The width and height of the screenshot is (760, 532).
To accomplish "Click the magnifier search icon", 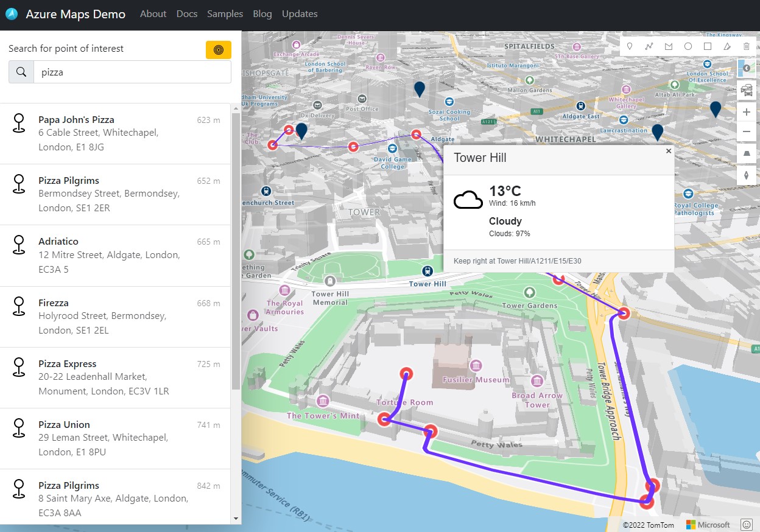I will point(21,72).
